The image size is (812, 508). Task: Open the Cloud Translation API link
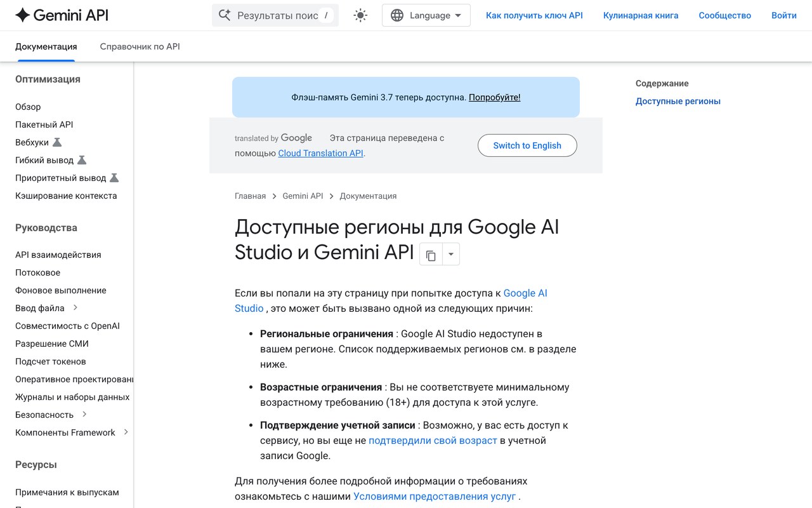tap(321, 153)
